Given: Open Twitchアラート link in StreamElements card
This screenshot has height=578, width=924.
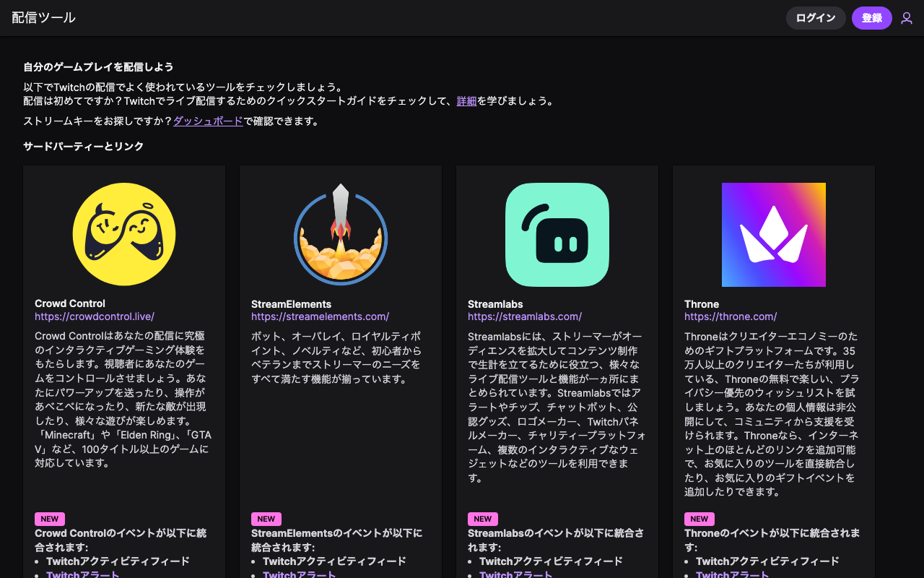Looking at the screenshot, I should (x=300, y=574).
